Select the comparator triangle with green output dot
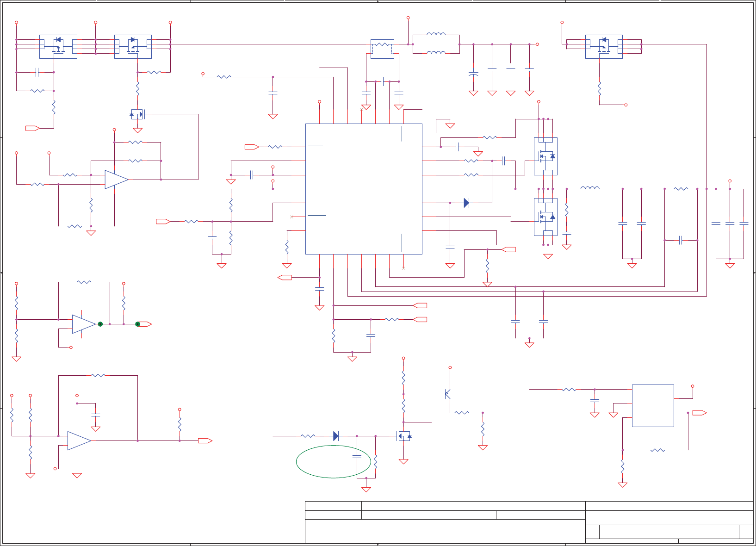This screenshot has width=756, height=546. [x=84, y=324]
